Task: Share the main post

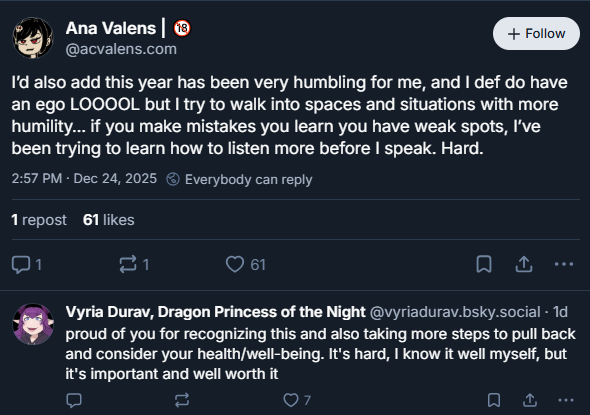Action: pos(524,264)
